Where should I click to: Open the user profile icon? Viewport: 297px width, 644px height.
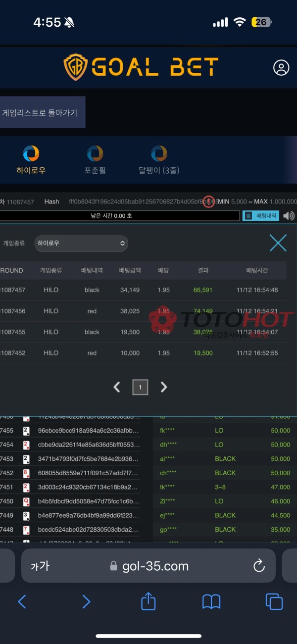[281, 68]
